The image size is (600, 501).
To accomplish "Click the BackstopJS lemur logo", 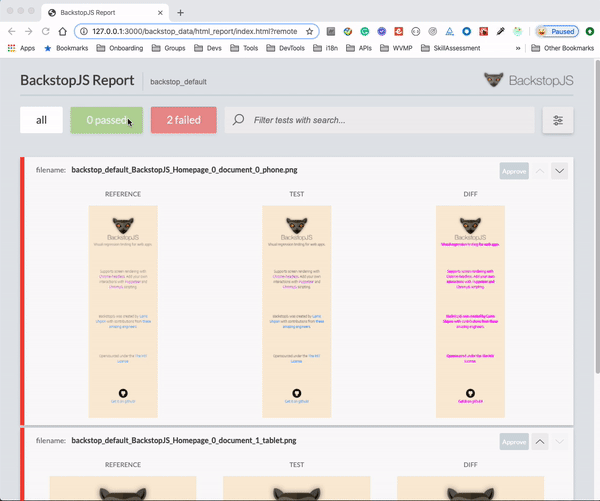I will tap(529, 80).
